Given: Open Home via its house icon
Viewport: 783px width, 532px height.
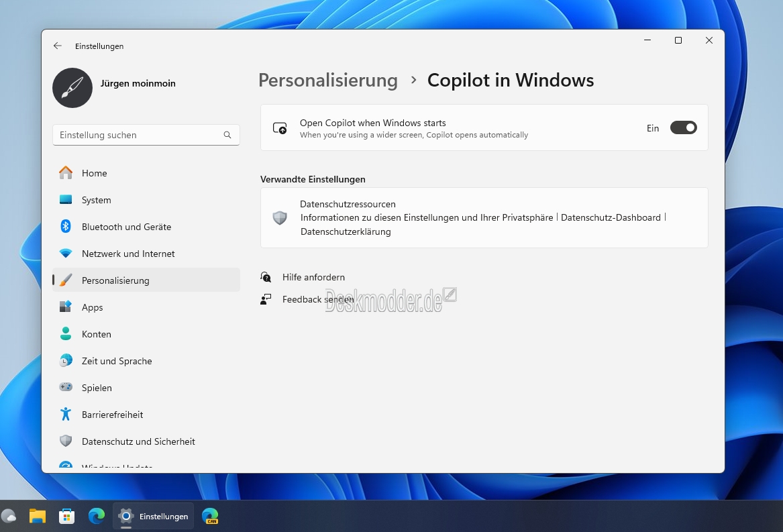Looking at the screenshot, I should [65, 173].
